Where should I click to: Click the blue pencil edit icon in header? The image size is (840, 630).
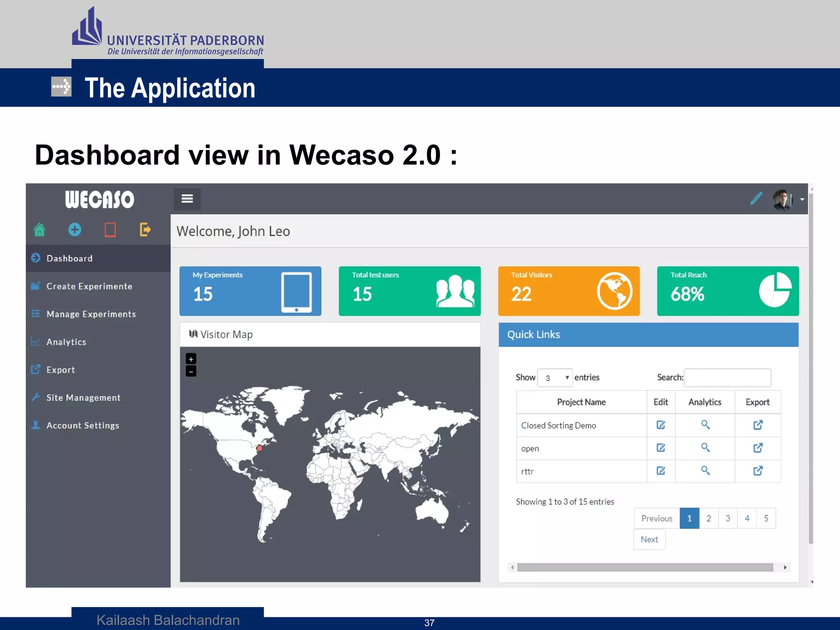pyautogui.click(x=756, y=199)
